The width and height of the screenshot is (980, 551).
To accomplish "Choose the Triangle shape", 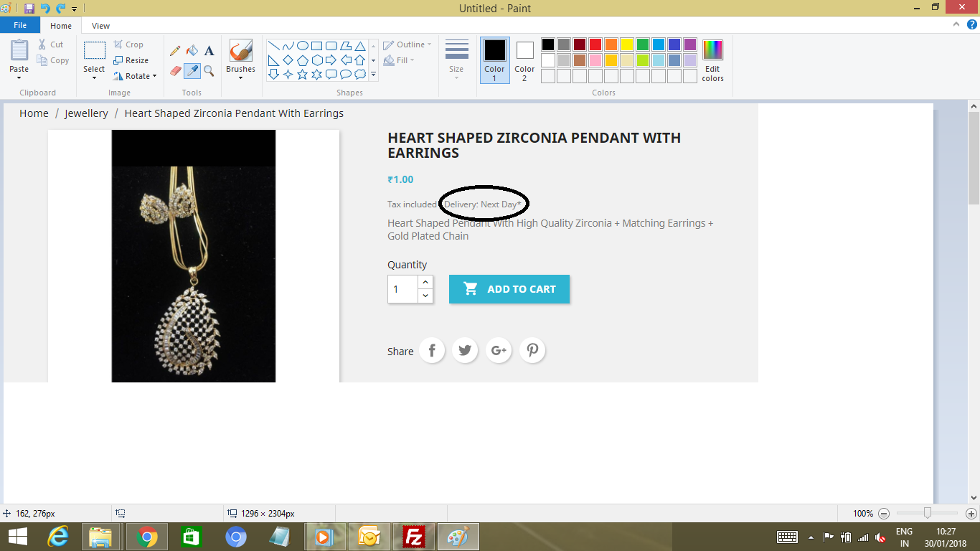I will coord(359,46).
